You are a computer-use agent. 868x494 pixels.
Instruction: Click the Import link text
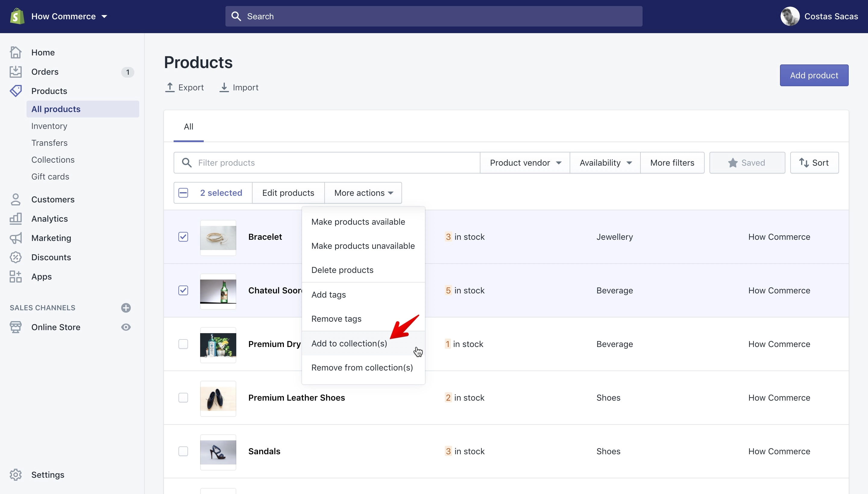[245, 87]
